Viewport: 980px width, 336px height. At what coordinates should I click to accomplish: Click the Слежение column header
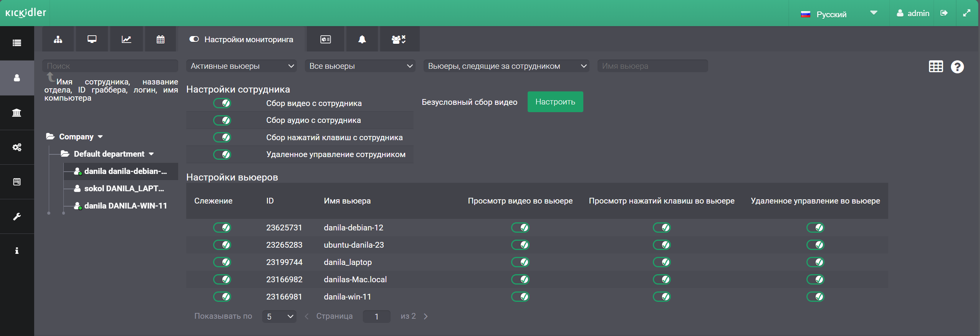click(x=213, y=201)
